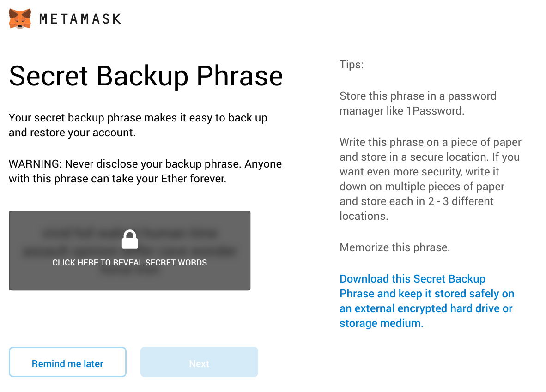Click the METAMASK wordmark text
Image resolution: width=546 pixels, height=392 pixels.
coord(80,19)
